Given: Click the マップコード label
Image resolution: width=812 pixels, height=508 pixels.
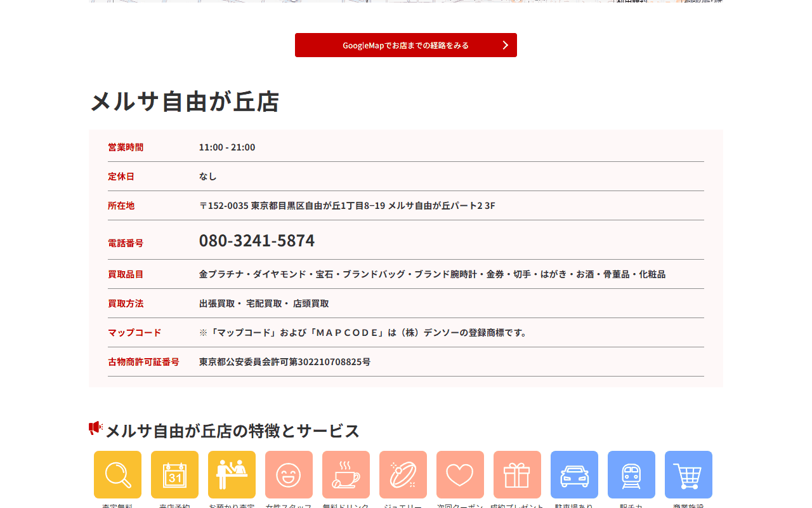Looking at the screenshot, I should pyautogui.click(x=134, y=333).
